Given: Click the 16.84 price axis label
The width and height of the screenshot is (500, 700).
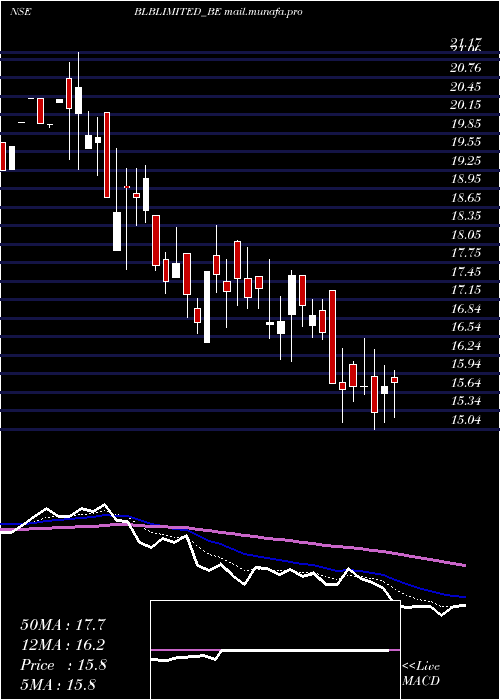Looking at the screenshot, I should click(466, 308).
